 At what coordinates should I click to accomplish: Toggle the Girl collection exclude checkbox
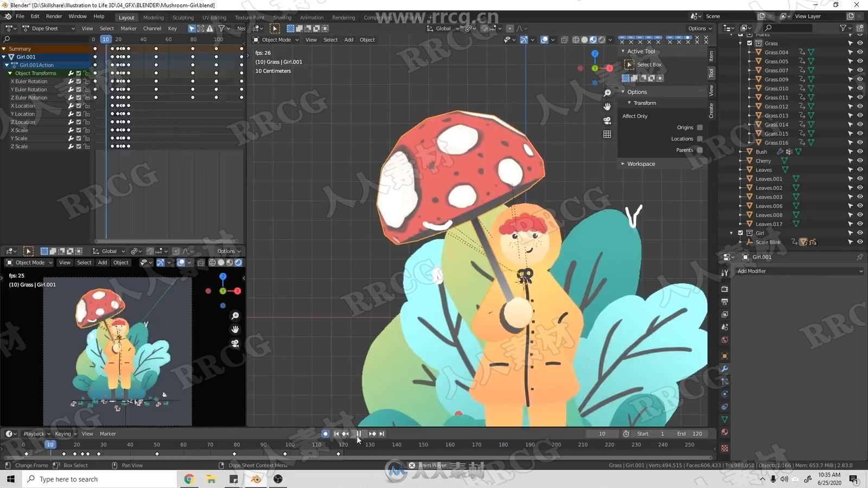point(741,233)
